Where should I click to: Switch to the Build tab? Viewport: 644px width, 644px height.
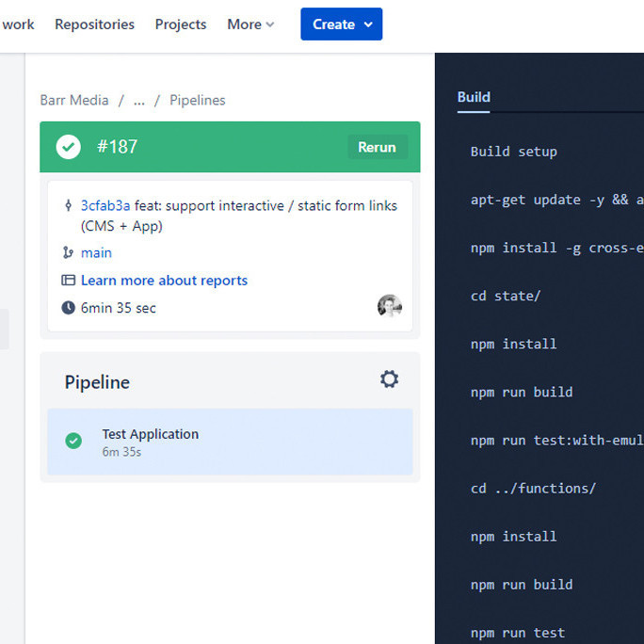click(x=474, y=97)
